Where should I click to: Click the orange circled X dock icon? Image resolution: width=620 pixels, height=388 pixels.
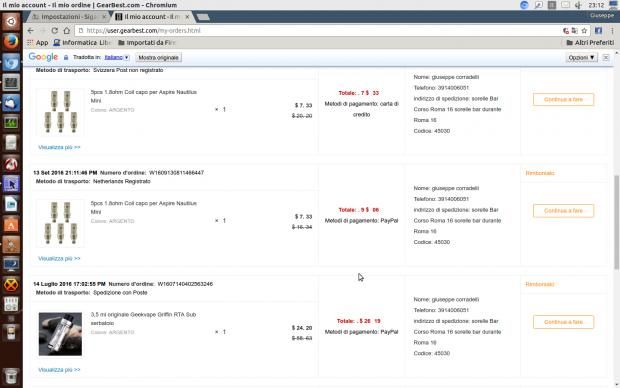[11, 284]
